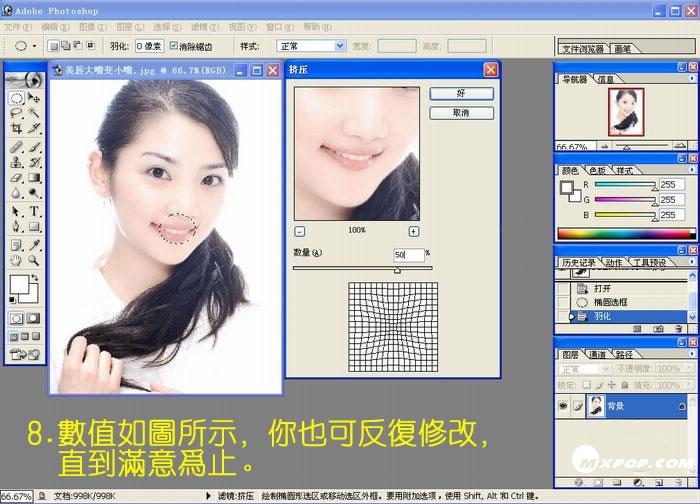The width and height of the screenshot is (700, 504).
Task: Zoom out preview with minus button
Action: pos(300,231)
